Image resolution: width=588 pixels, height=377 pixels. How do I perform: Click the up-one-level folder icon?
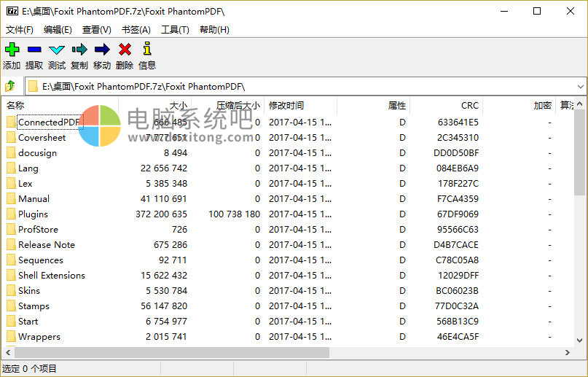point(10,86)
